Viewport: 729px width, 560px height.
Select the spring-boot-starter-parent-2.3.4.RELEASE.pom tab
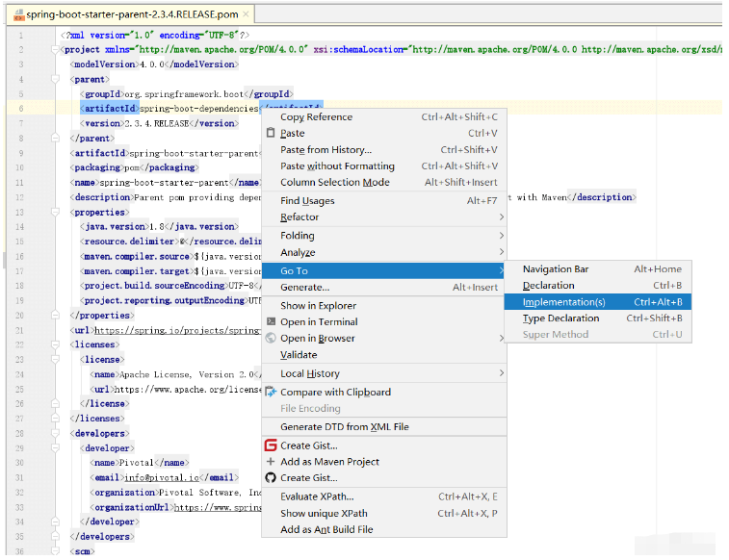point(132,14)
